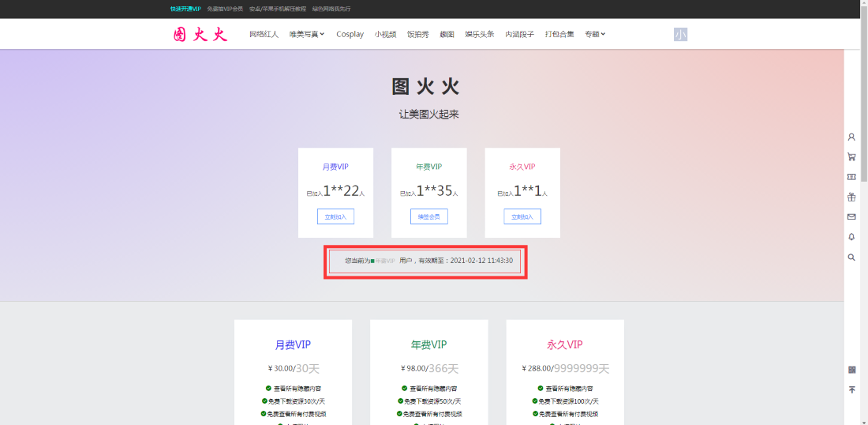Go to the 网络红人 nav item
This screenshot has height=425, width=868.
[x=264, y=34]
